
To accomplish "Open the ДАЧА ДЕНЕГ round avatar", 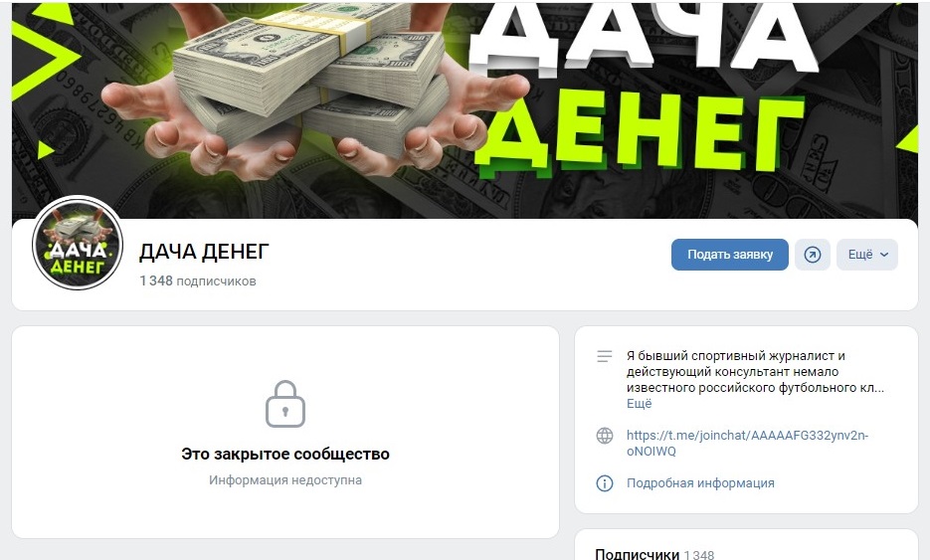I will click(78, 243).
